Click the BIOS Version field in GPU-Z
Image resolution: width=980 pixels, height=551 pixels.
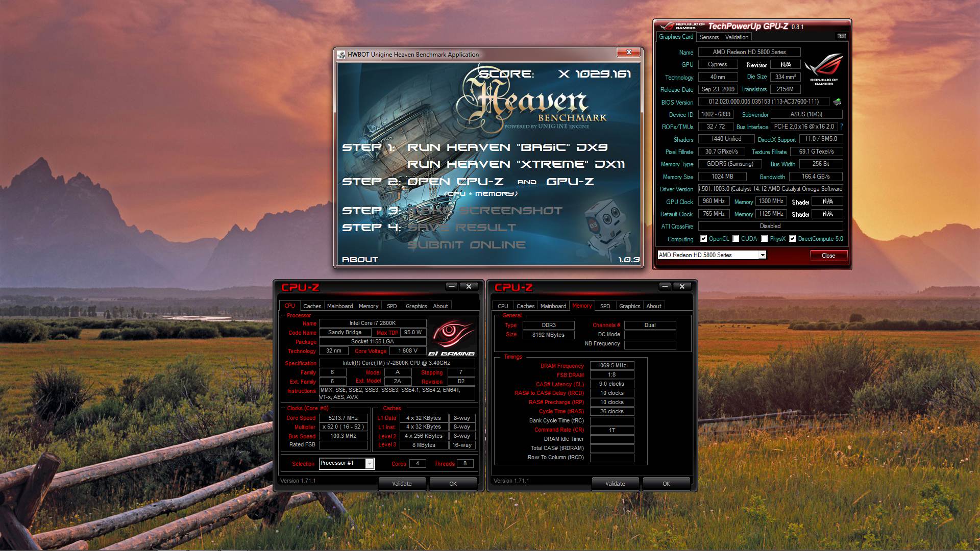coord(764,102)
